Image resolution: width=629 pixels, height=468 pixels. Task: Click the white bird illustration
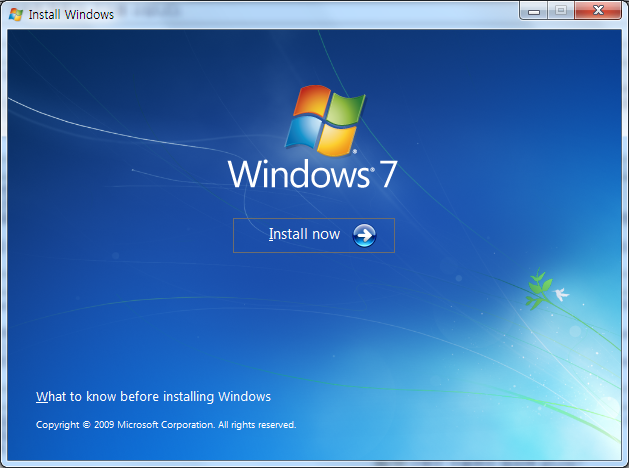pyautogui.click(x=560, y=295)
